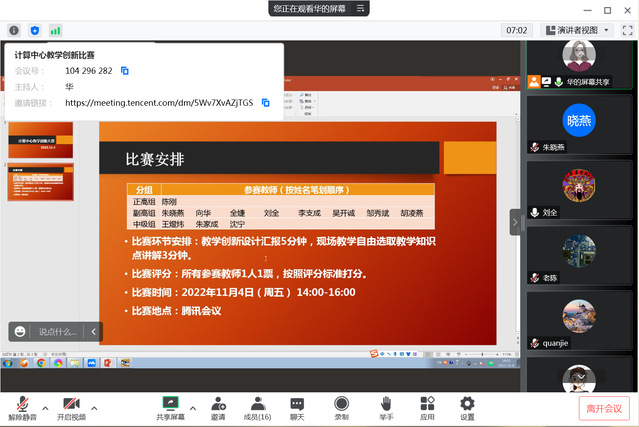Viewport: 639px width, 427px height.
Task: Open the chat panel
Action: tap(297, 405)
